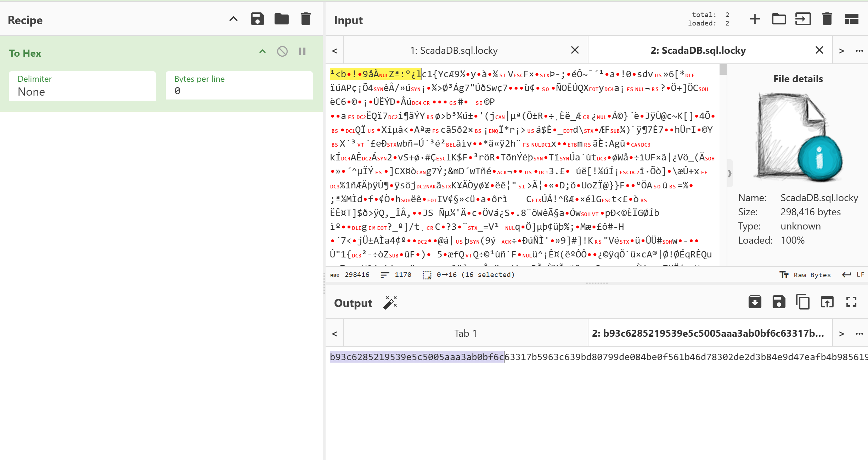Open input tab options menu
The height and width of the screenshot is (460, 868).
point(859,51)
